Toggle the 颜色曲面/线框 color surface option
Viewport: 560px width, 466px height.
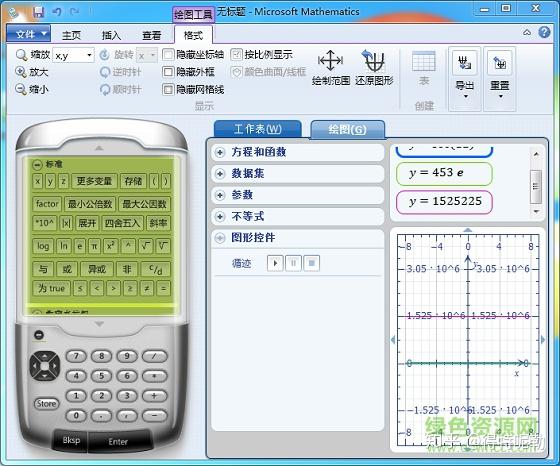pos(236,72)
